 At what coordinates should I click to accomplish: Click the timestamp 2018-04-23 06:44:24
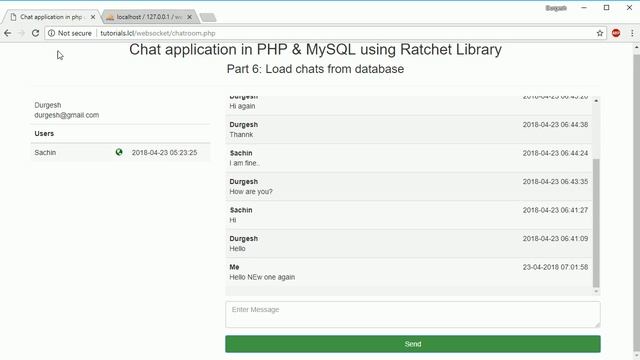point(555,153)
